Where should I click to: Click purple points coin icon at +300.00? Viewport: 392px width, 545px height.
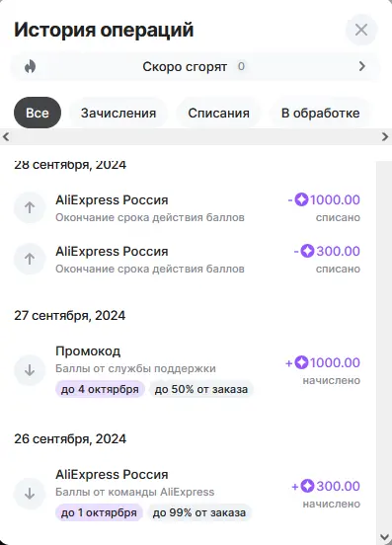coord(307,486)
